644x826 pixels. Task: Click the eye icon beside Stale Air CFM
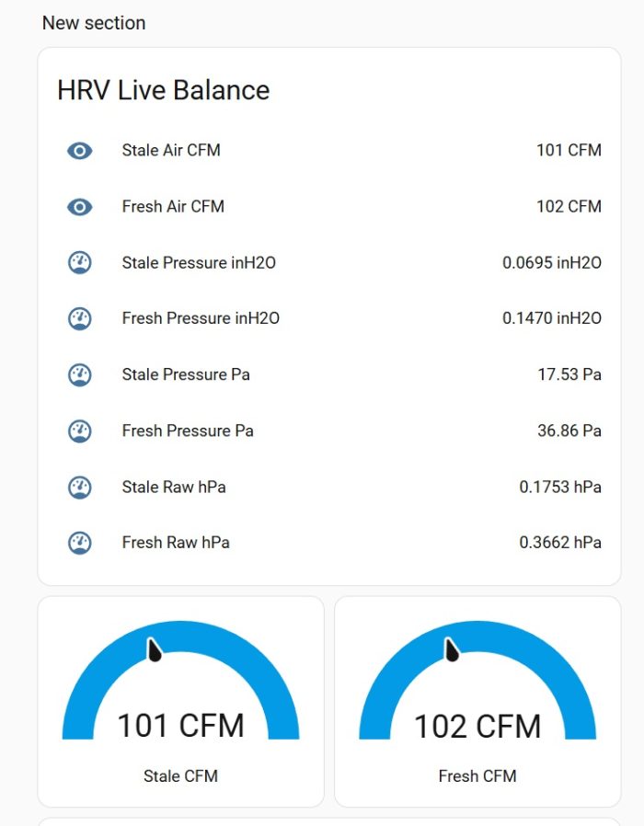(79, 151)
